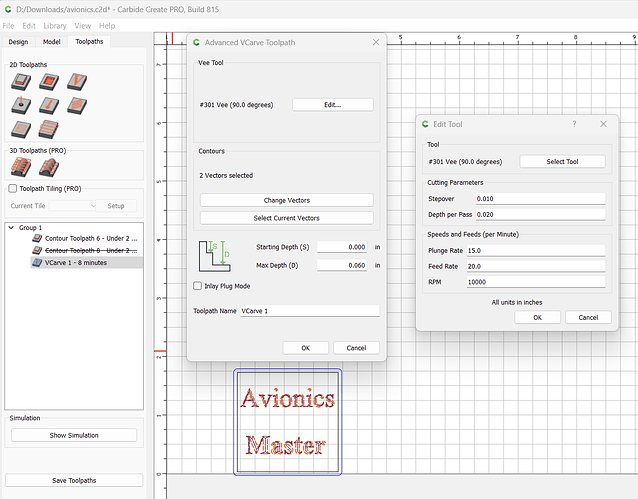The height and width of the screenshot is (499, 638).
Task: Toggle Inlay Plug Mode checkbox
Action: tap(197, 286)
